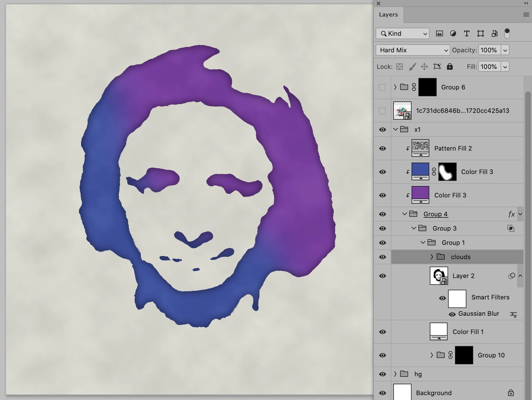Viewport: 532px width, 400px height.
Task: Lock image pixels brush icon
Action: click(412, 67)
